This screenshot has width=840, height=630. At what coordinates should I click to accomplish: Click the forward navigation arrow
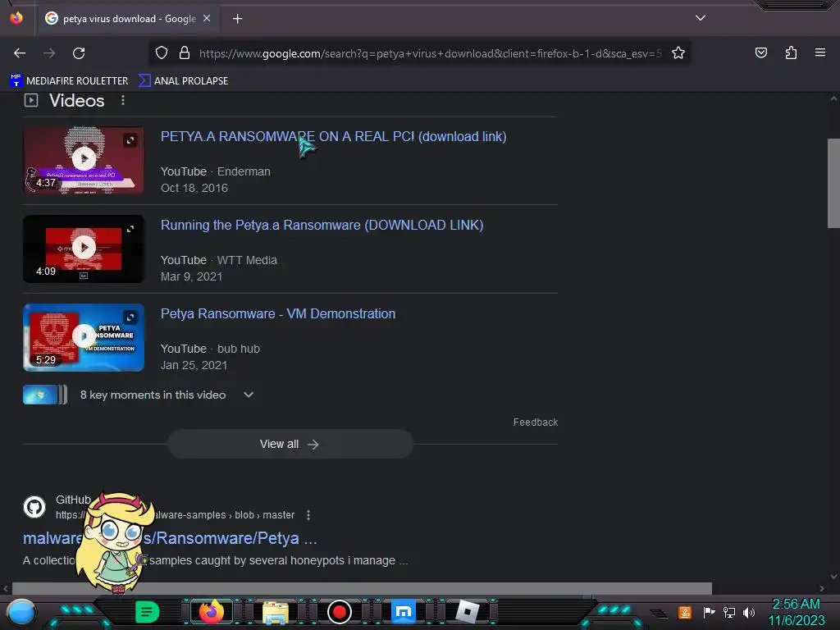point(49,53)
